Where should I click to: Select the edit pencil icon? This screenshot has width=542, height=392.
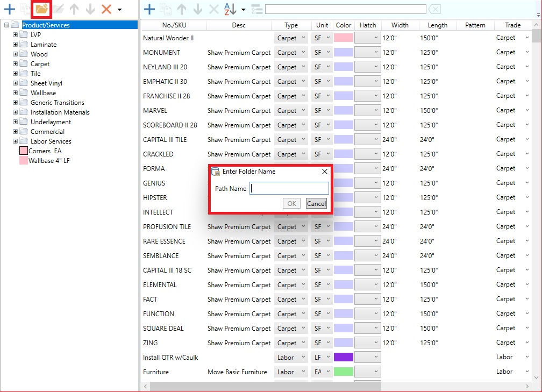point(59,9)
